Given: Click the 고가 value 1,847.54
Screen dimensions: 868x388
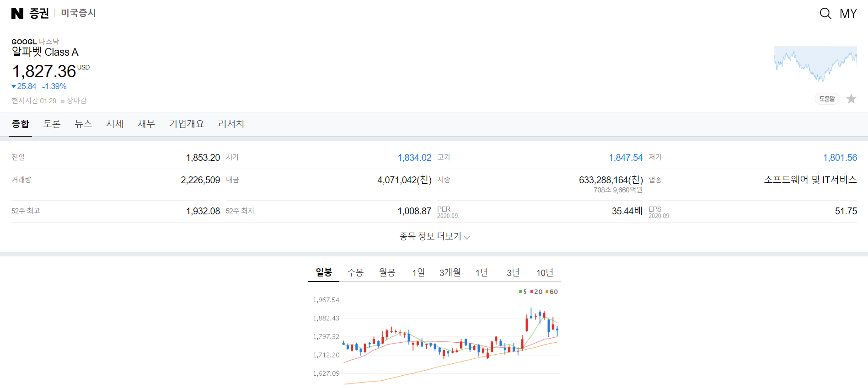Looking at the screenshot, I should pyautogui.click(x=626, y=158).
